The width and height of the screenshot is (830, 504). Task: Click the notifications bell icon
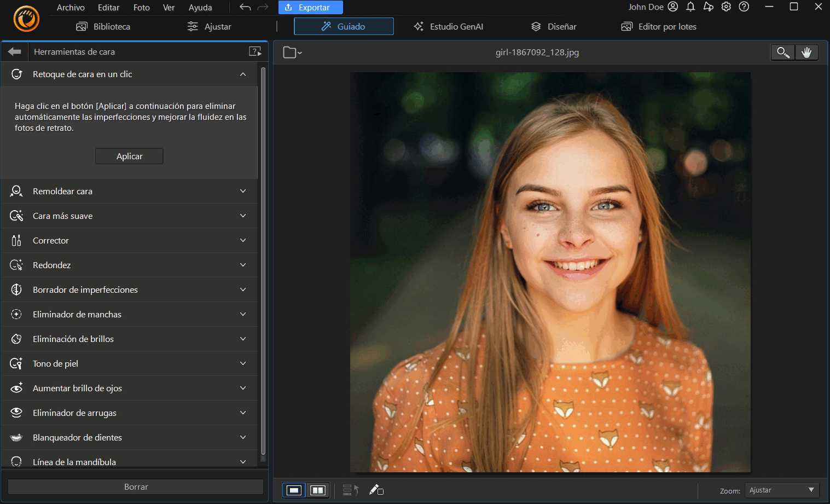point(690,7)
